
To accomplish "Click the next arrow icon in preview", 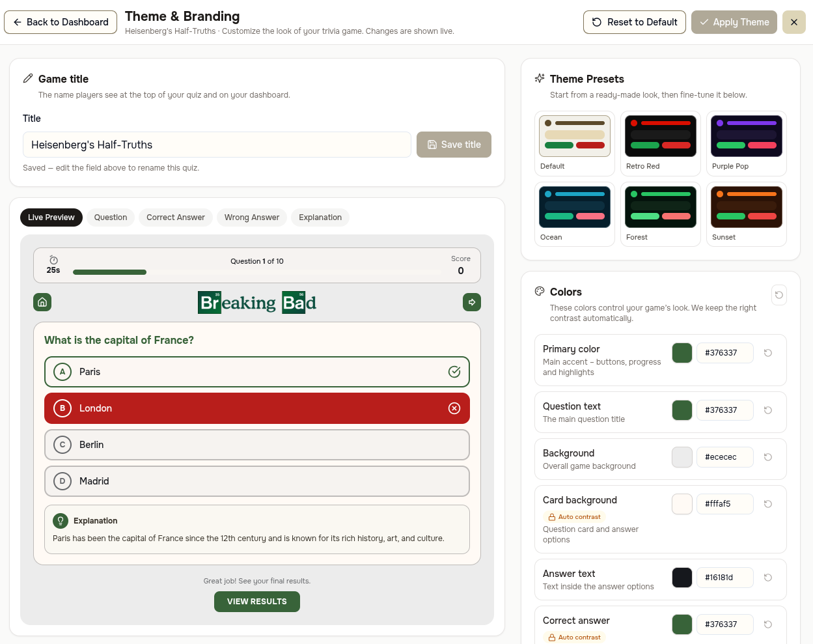I will click(x=472, y=302).
